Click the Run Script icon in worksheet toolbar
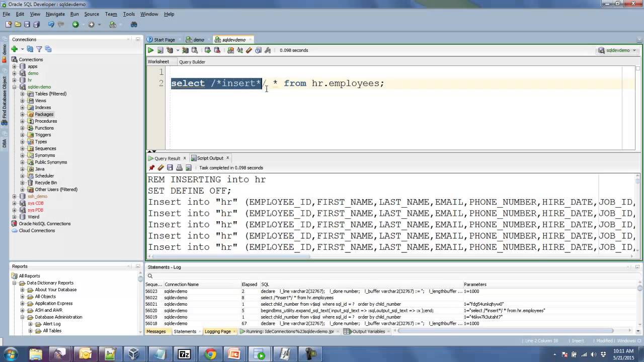644x362 pixels. tap(160, 50)
